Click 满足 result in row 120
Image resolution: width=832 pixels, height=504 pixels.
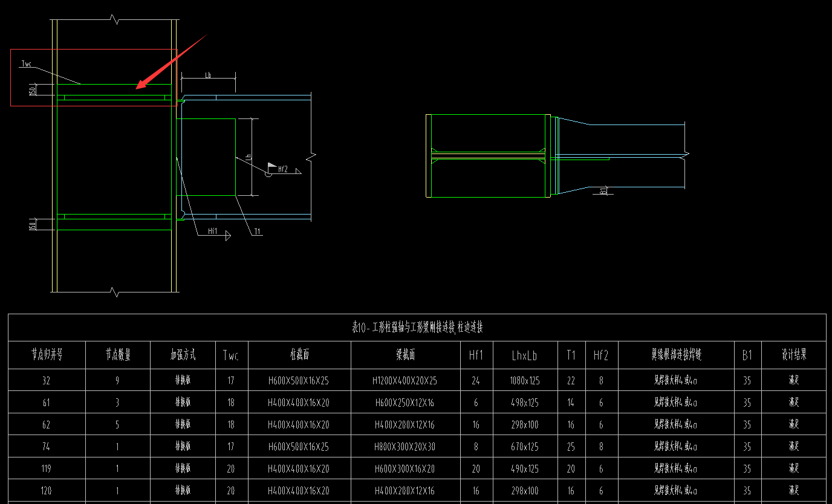(x=794, y=491)
